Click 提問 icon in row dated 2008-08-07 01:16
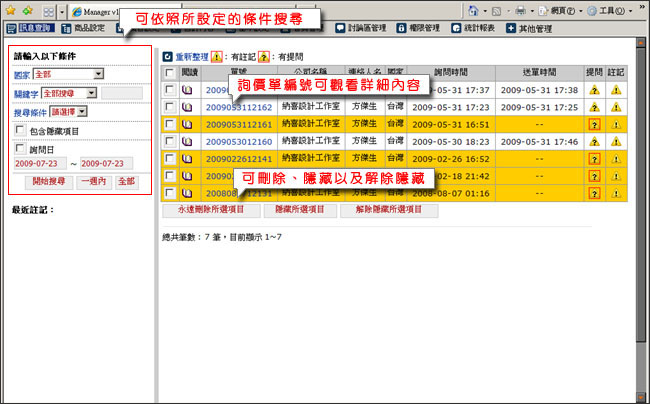Viewport: 650px width, 404px height. pos(594,194)
